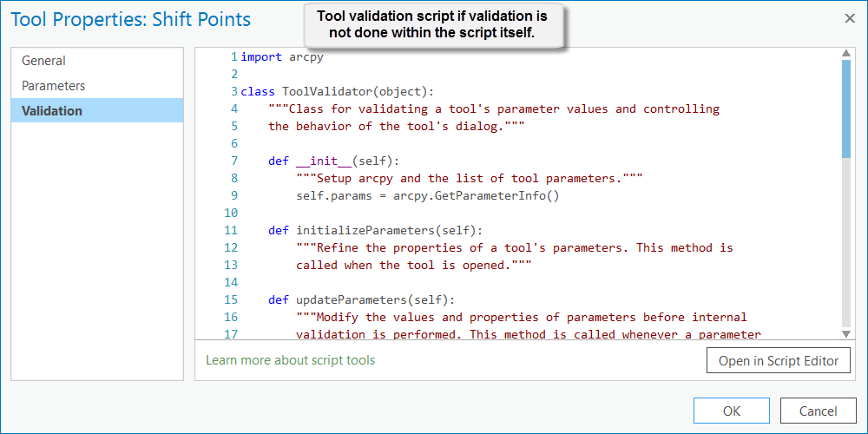The image size is (868, 434).
Task: Click 'Setup arcpy and the list' docstring line
Action: [x=469, y=178]
